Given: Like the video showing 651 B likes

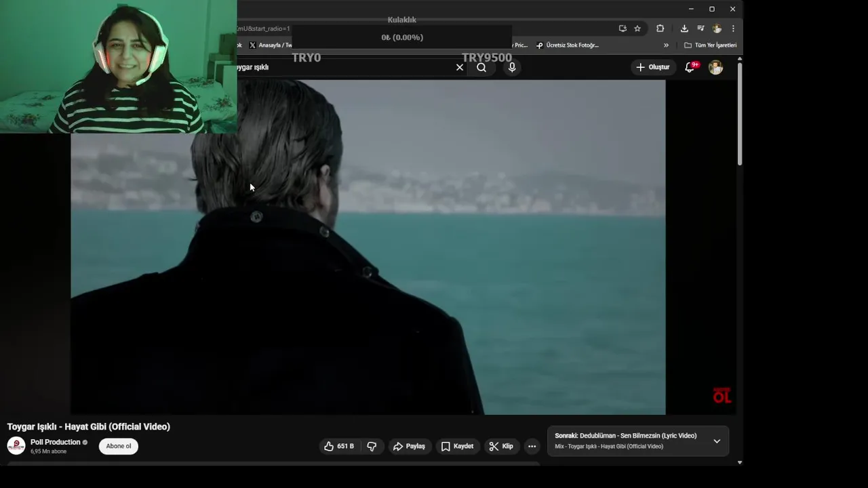Looking at the screenshot, I should 339,446.
